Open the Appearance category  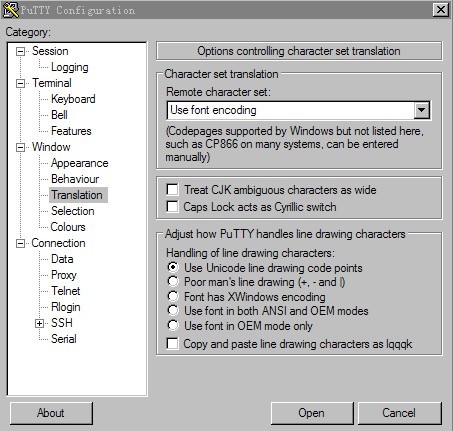point(80,163)
